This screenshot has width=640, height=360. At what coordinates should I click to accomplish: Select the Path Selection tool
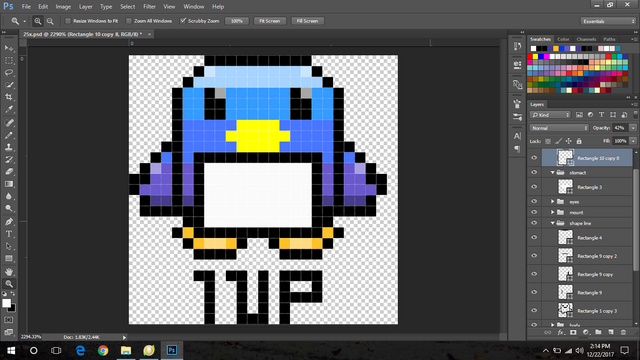pos(9,246)
